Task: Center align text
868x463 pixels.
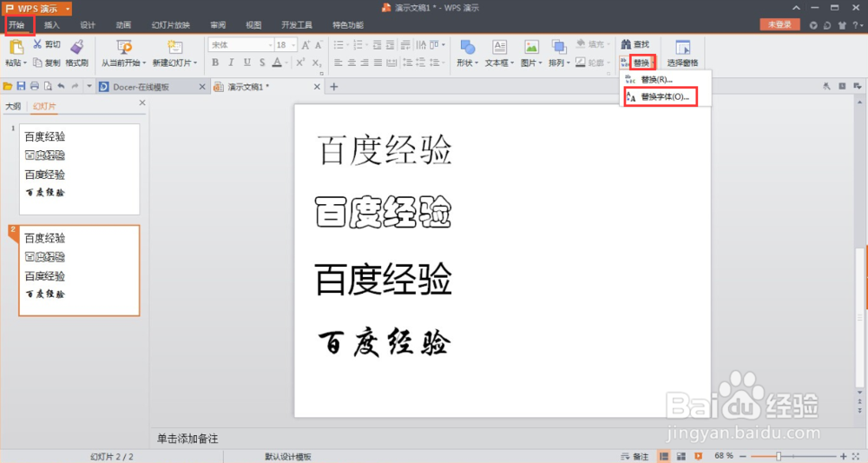Action: click(352, 63)
